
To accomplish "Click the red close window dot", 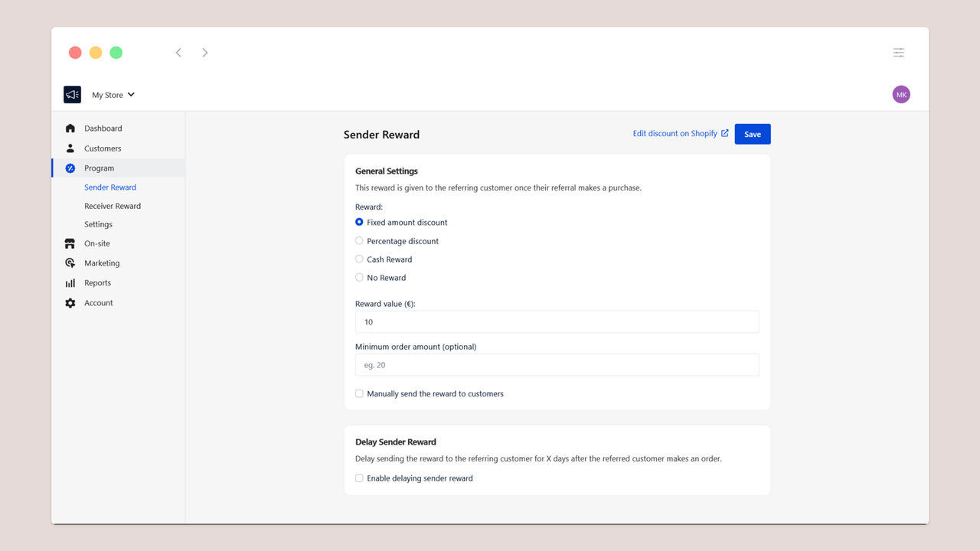I will (75, 53).
